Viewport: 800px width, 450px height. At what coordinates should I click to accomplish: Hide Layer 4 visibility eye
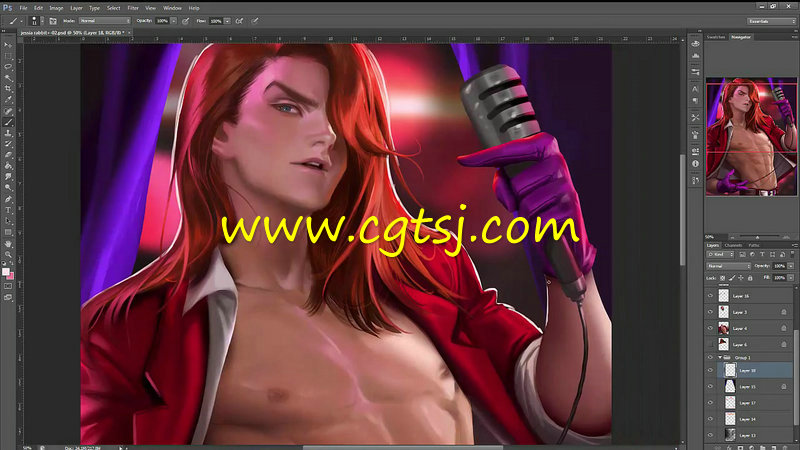(710, 328)
